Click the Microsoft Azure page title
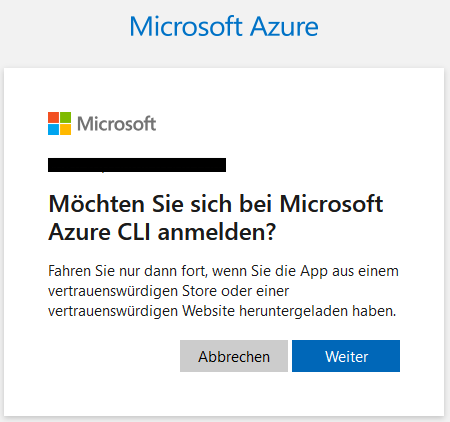This screenshot has height=422, width=450. click(x=224, y=26)
